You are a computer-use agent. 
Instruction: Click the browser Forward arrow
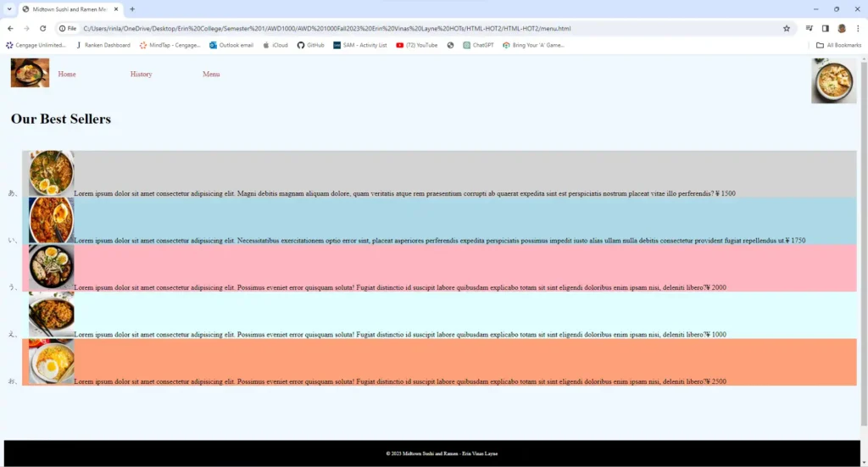(x=26, y=28)
